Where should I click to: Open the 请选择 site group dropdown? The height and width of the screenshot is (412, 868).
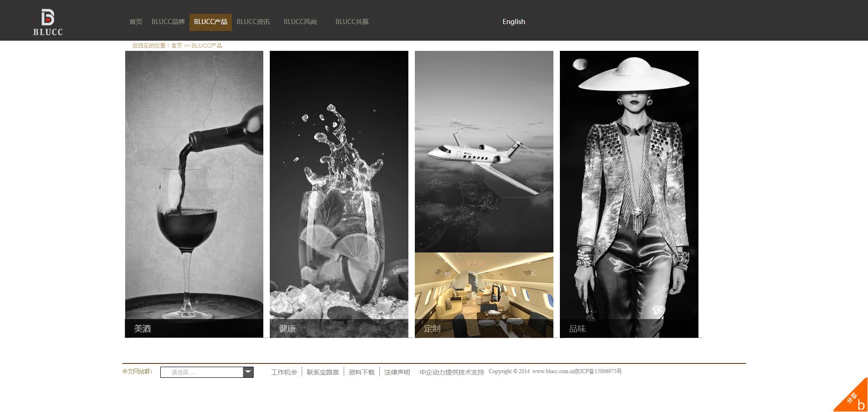(207, 372)
